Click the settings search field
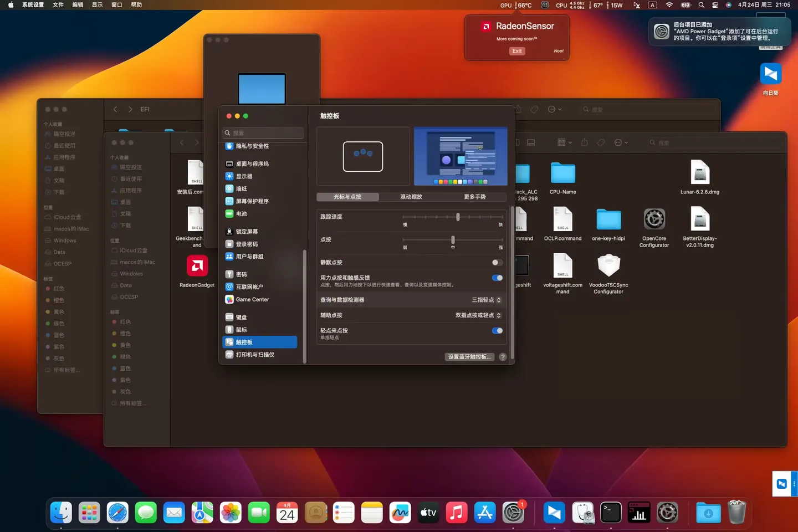 tap(264, 133)
